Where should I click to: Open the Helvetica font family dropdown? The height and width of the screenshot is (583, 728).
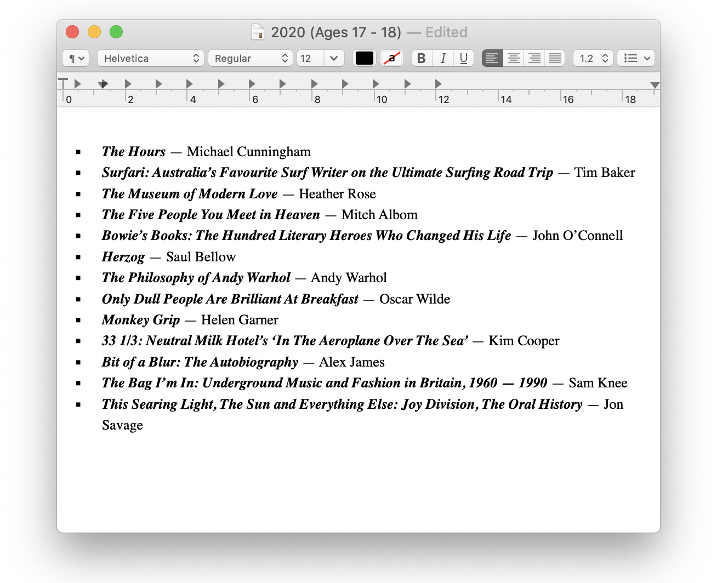click(151, 58)
